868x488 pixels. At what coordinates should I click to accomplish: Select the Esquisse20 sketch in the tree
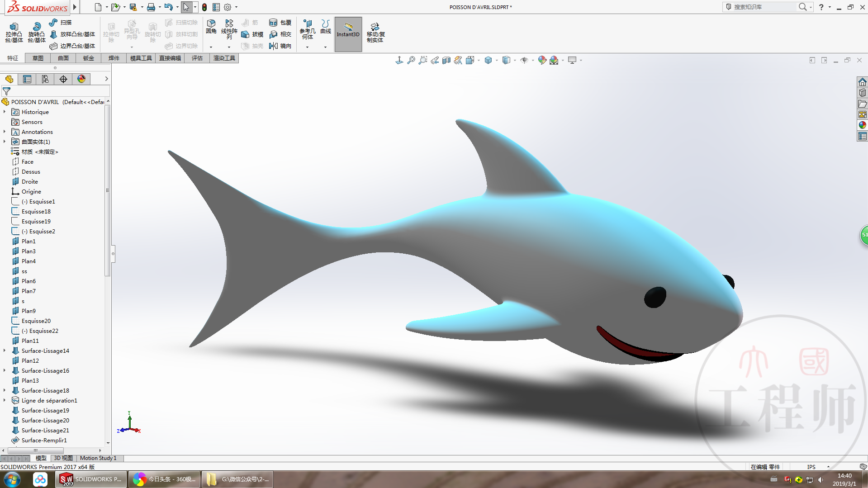click(36, 321)
